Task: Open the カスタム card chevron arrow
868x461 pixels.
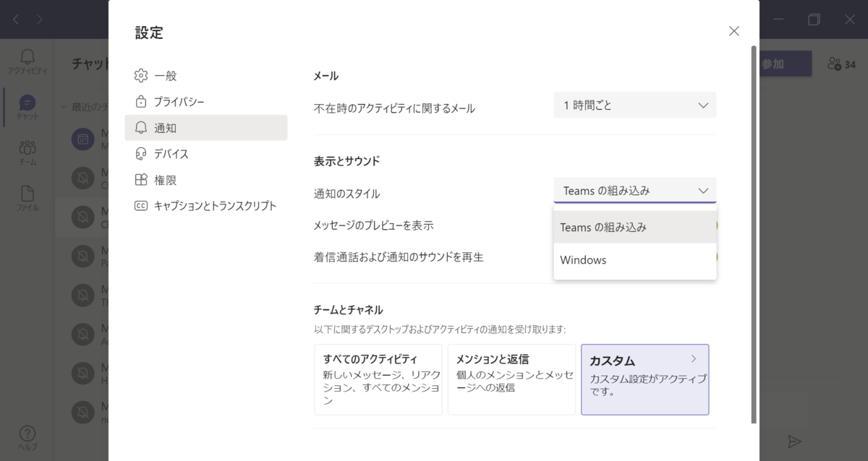Action: coord(694,358)
